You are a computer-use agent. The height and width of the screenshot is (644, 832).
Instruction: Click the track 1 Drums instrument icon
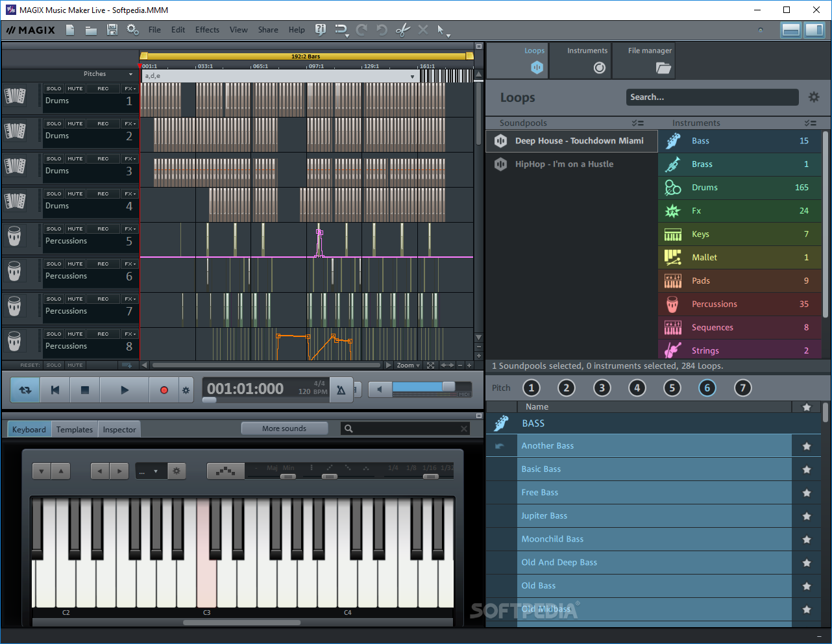[x=15, y=96]
